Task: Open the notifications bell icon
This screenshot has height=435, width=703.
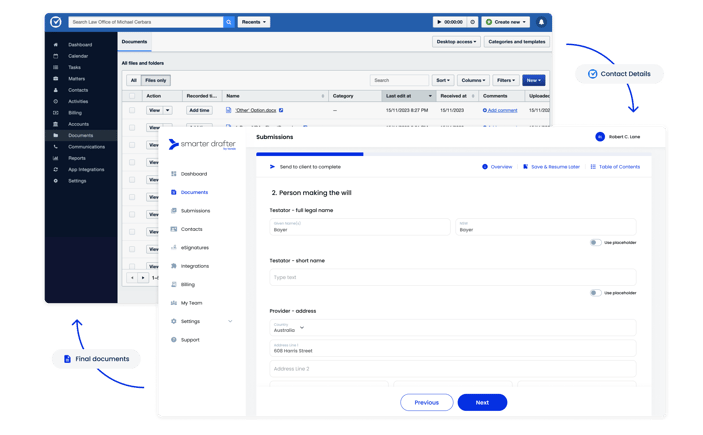Action: pos(541,22)
